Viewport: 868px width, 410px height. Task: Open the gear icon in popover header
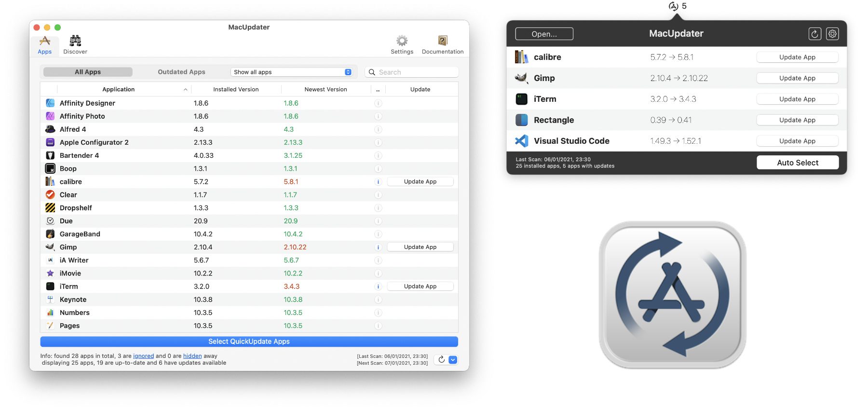click(832, 34)
